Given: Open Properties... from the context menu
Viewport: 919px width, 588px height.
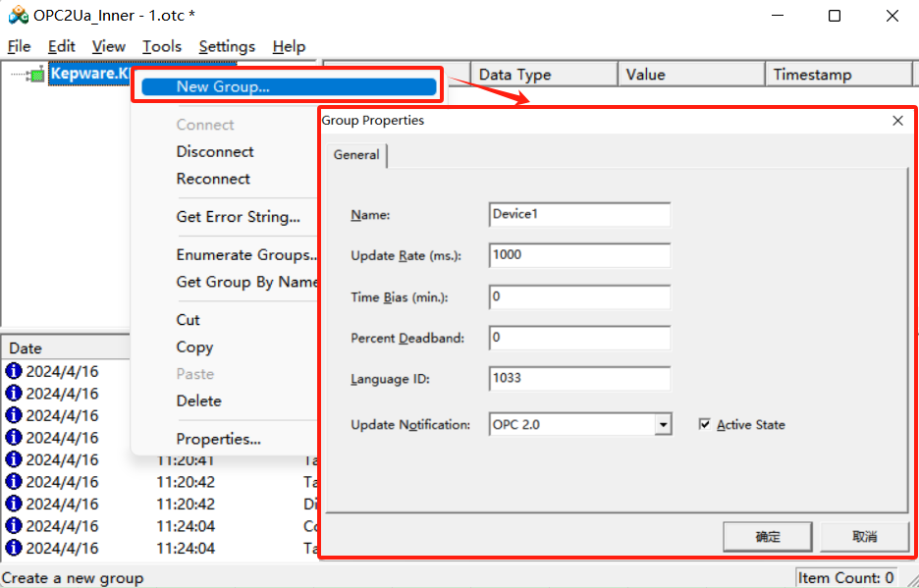Looking at the screenshot, I should 219,439.
